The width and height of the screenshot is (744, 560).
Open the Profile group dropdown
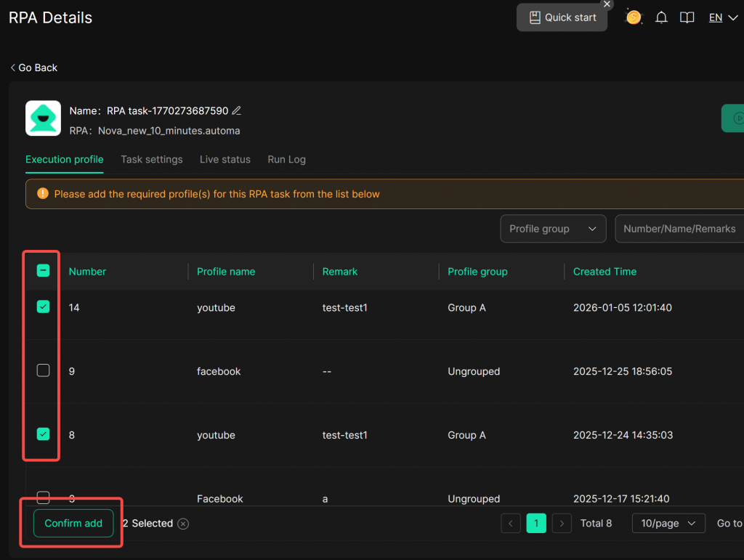(553, 229)
